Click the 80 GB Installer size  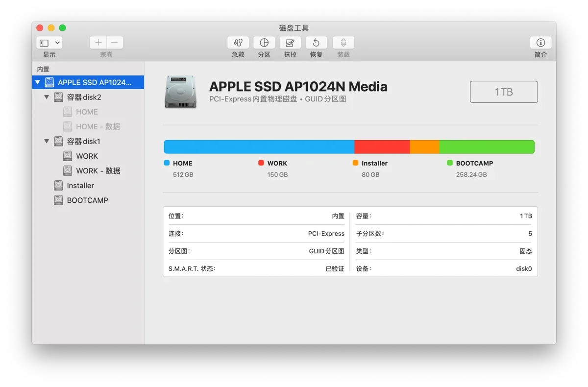pos(370,174)
